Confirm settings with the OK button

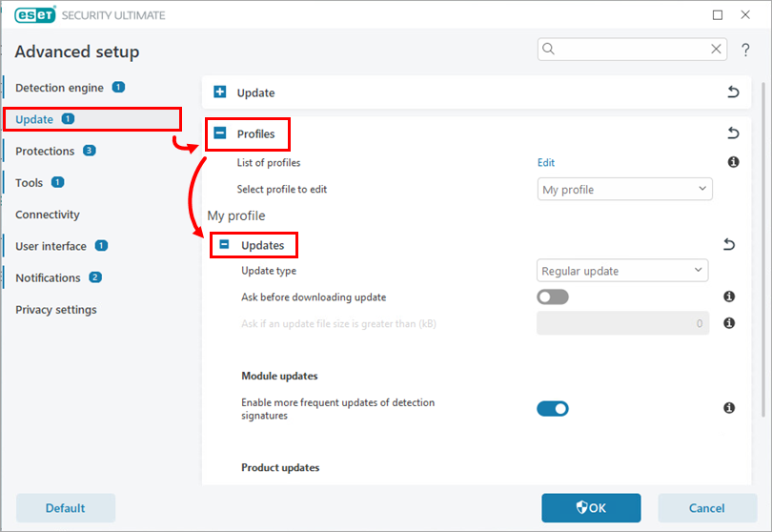[x=591, y=508]
